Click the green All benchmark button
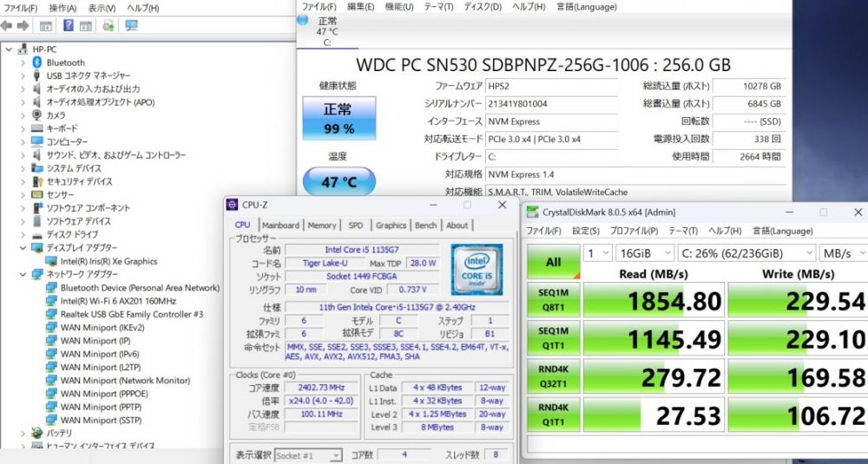 click(554, 262)
